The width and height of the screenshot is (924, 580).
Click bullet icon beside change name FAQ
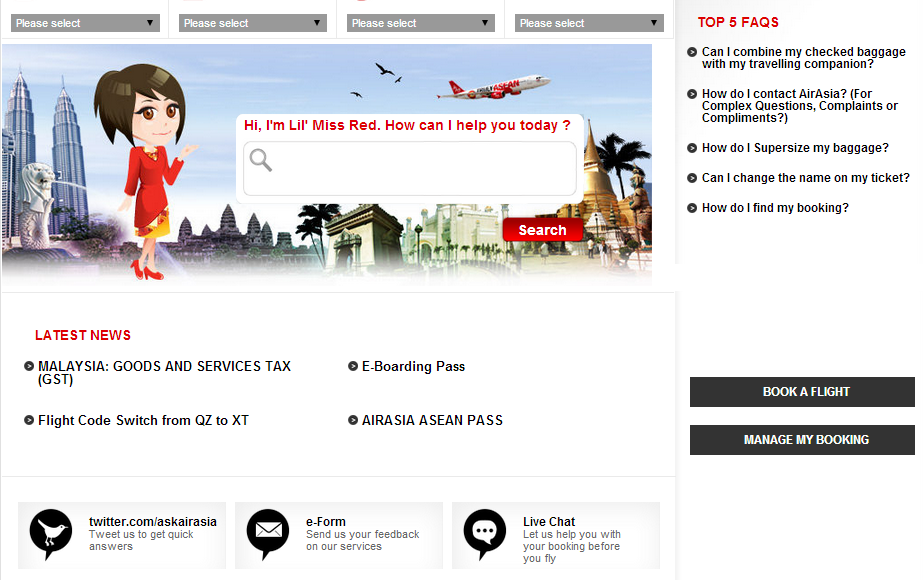point(692,178)
